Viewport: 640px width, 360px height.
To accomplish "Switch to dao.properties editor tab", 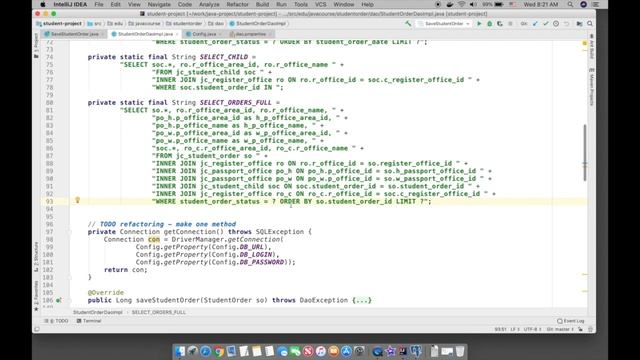I will (250, 34).
